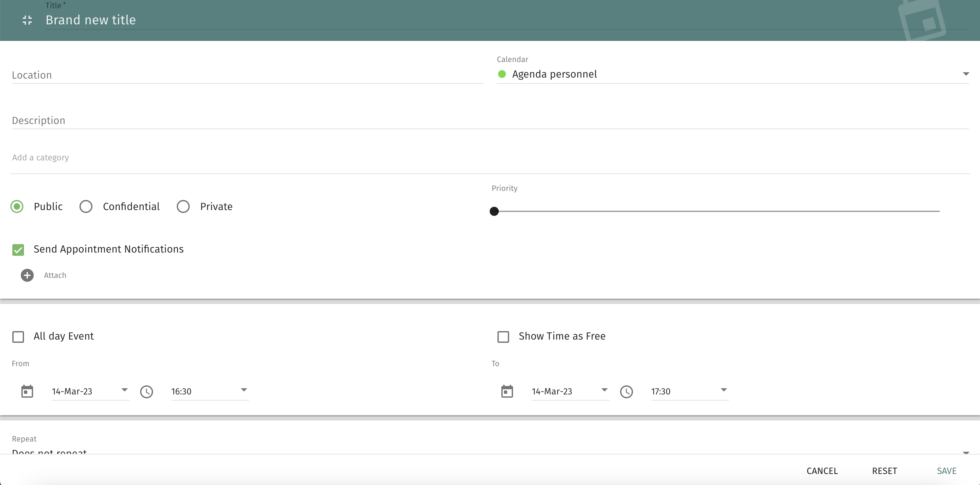The width and height of the screenshot is (980, 485).
Task: Open the From date calendar icon
Action: click(27, 392)
